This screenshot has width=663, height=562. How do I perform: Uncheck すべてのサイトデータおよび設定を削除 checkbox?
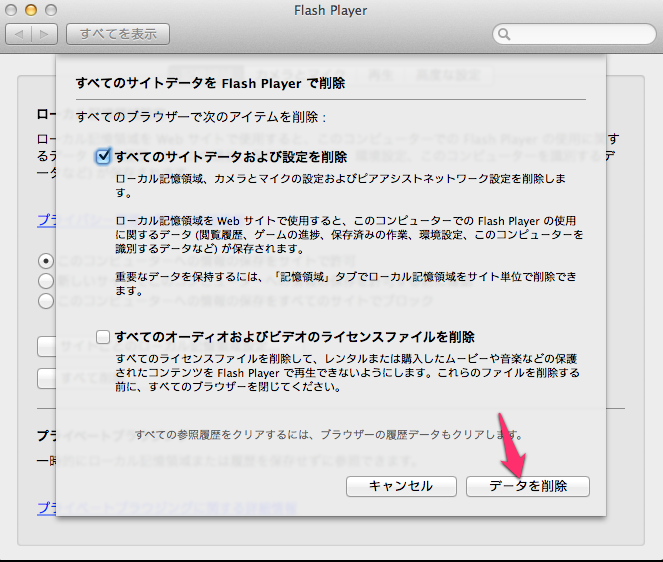point(103,157)
